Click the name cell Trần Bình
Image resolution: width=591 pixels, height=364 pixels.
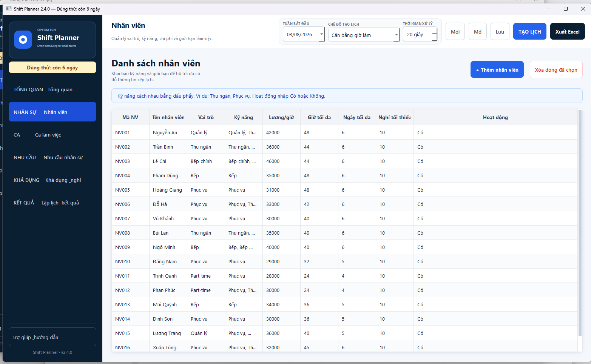[x=168, y=147]
